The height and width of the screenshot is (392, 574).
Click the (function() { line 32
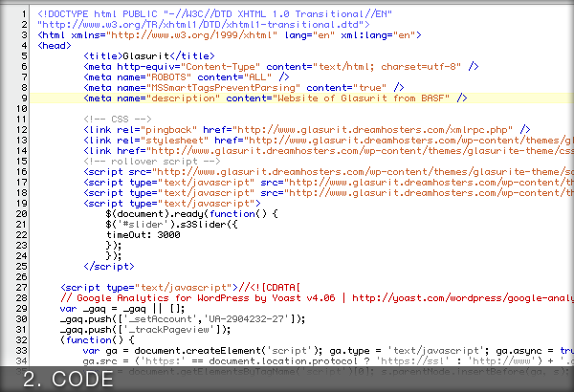point(98,340)
